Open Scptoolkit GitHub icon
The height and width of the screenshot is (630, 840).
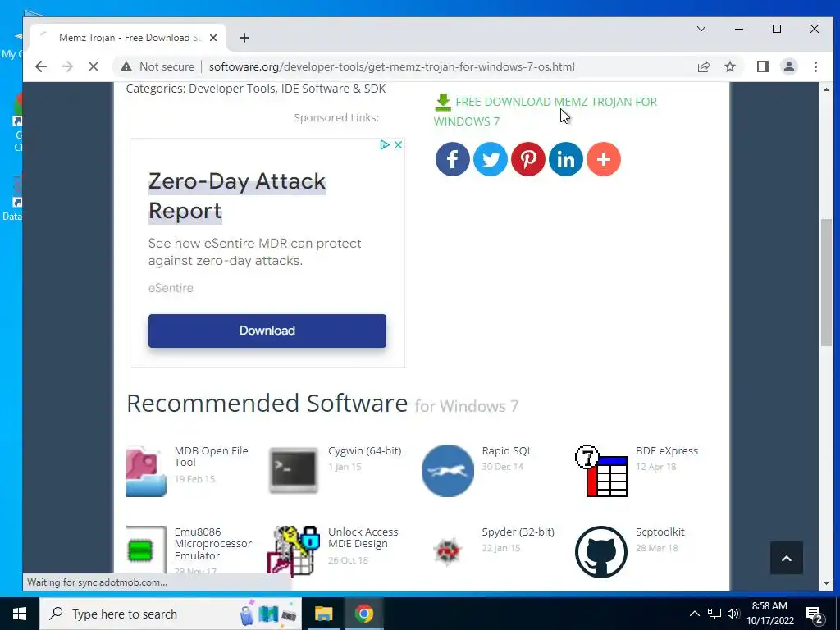click(601, 552)
